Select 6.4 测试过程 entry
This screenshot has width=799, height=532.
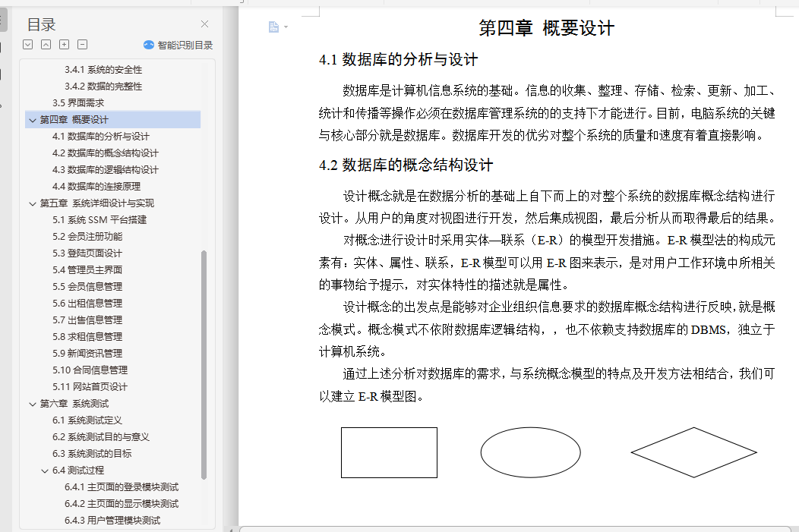click(78, 471)
